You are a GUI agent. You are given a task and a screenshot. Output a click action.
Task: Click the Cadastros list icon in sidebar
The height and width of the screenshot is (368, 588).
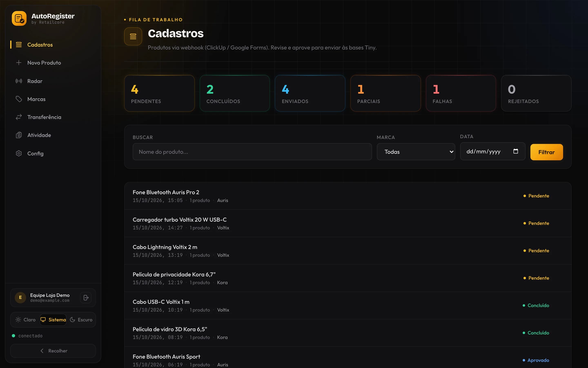tap(19, 45)
